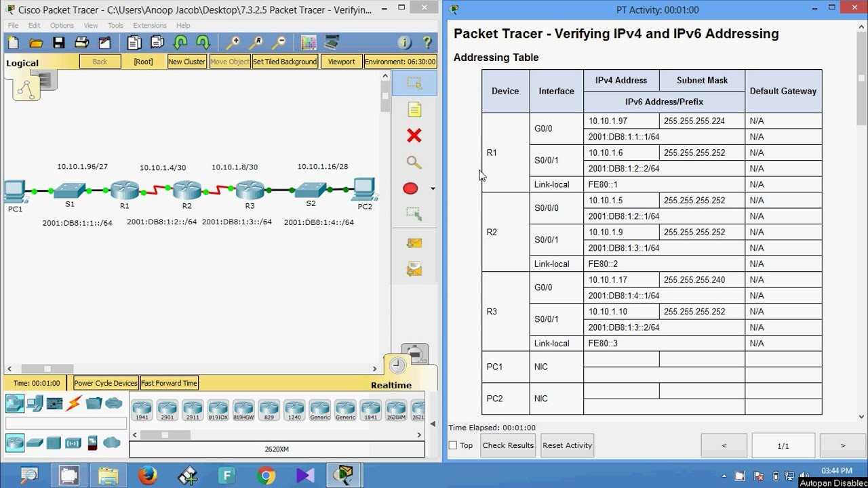This screenshot has width=868, height=488.
Task: Add a Simple PDU envelope
Action: tap(414, 243)
